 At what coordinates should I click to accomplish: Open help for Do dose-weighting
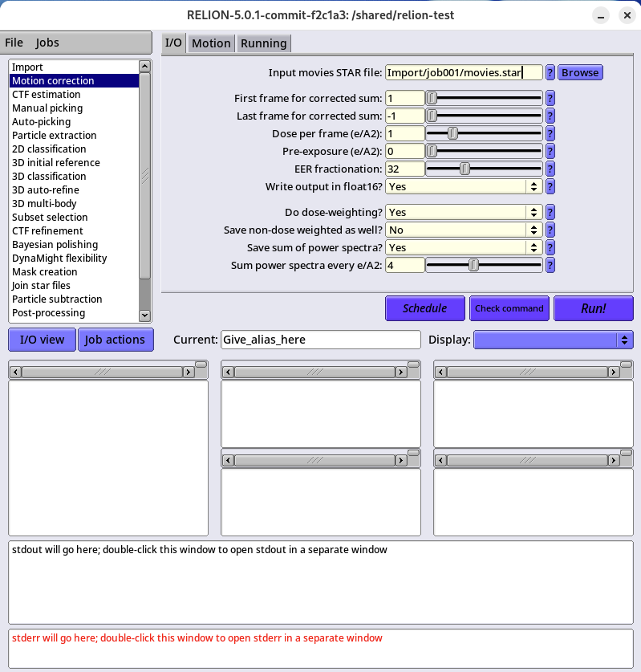(550, 212)
